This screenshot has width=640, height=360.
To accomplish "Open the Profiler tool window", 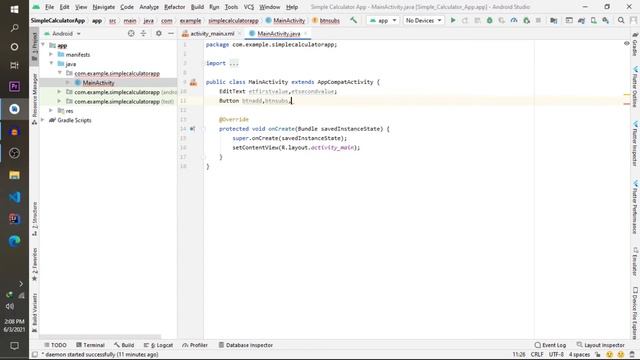I will [195, 345].
